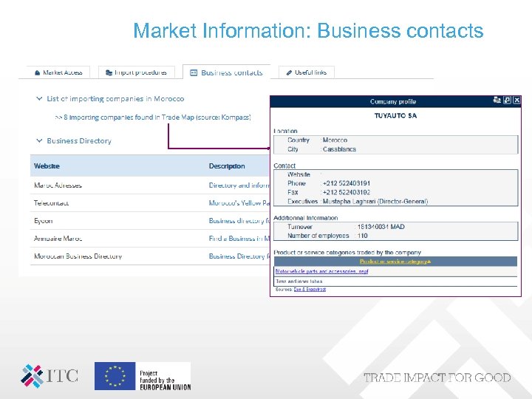Click the Maroc Adresses description text
The height and width of the screenshot is (399, 532).
coord(239,185)
